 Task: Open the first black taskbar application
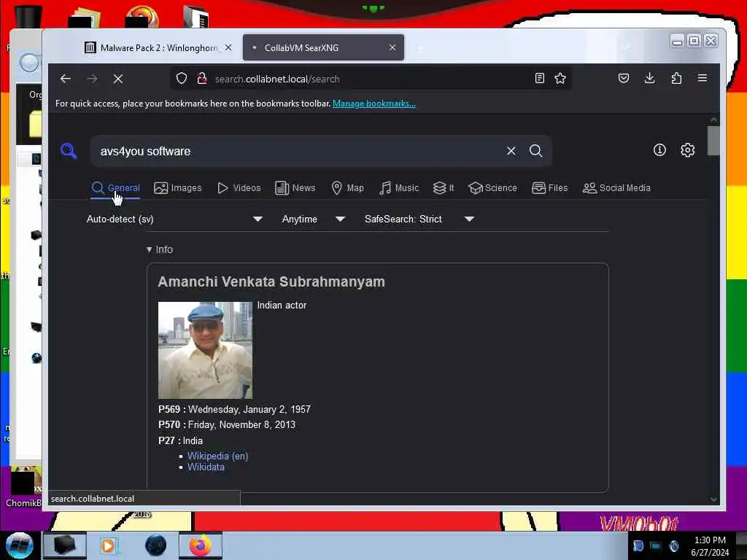click(65, 545)
